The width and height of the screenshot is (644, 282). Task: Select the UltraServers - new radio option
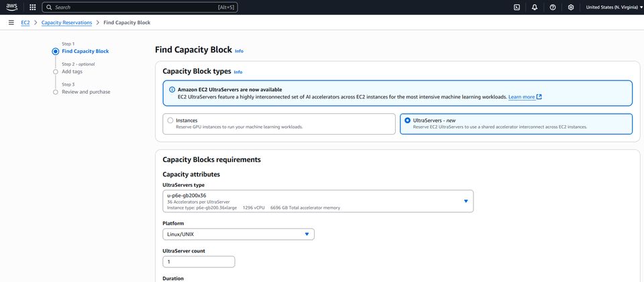click(407, 121)
